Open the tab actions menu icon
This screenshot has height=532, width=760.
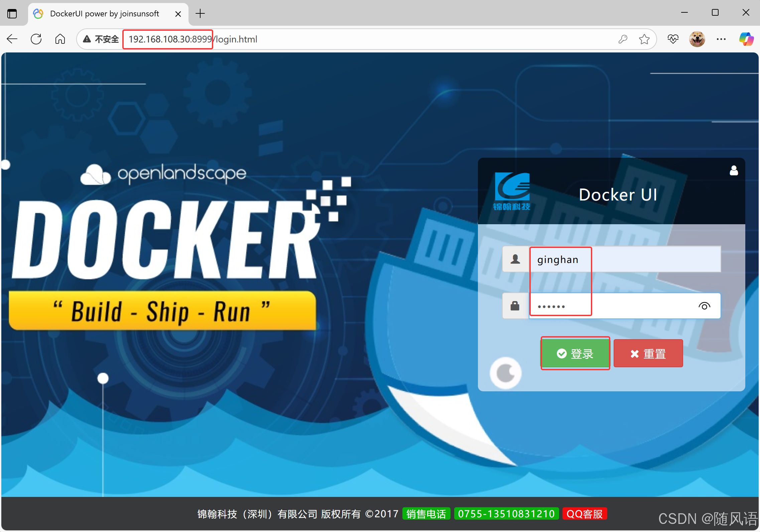[12, 14]
